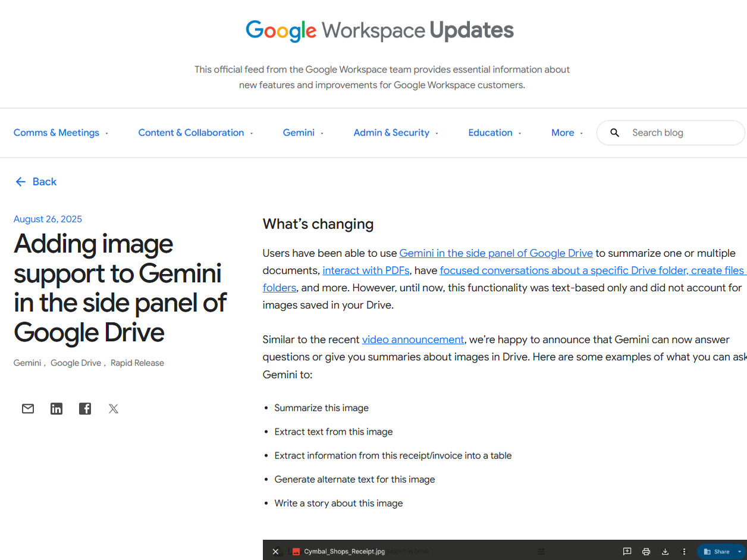Click the back arrow icon
747x560 pixels.
[x=20, y=181]
